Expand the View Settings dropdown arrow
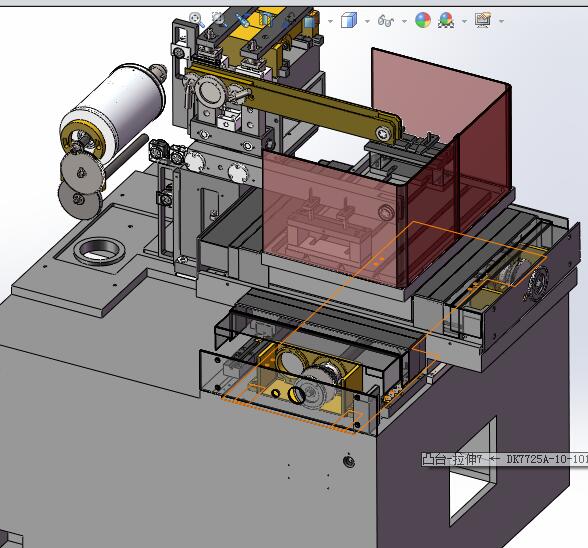Image resolution: width=588 pixels, height=548 pixels. pos(501,21)
